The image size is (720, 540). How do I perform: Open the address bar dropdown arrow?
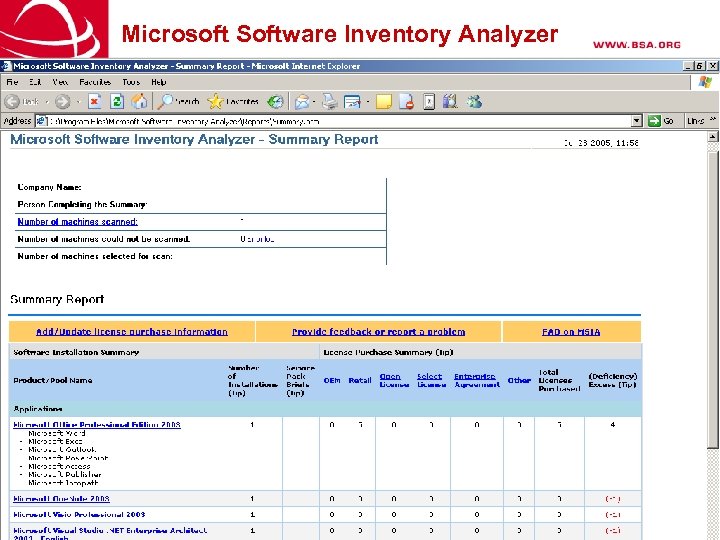pyautogui.click(x=636, y=121)
